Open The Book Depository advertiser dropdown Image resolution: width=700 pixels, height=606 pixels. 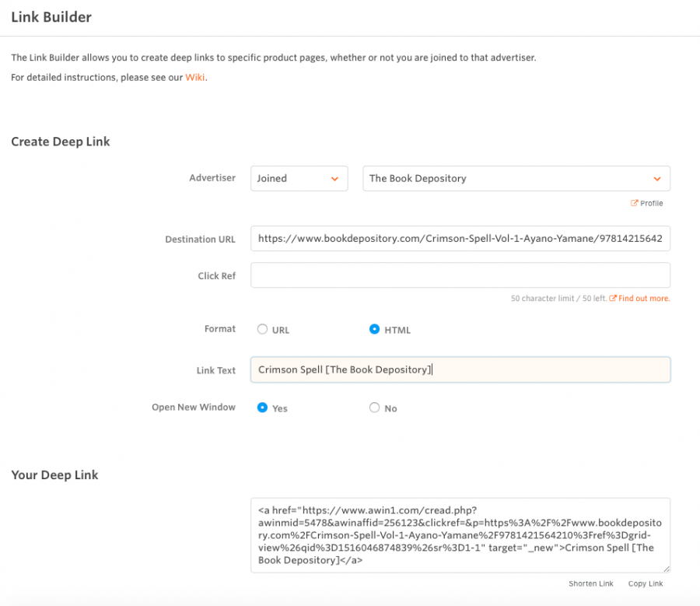[x=516, y=178]
